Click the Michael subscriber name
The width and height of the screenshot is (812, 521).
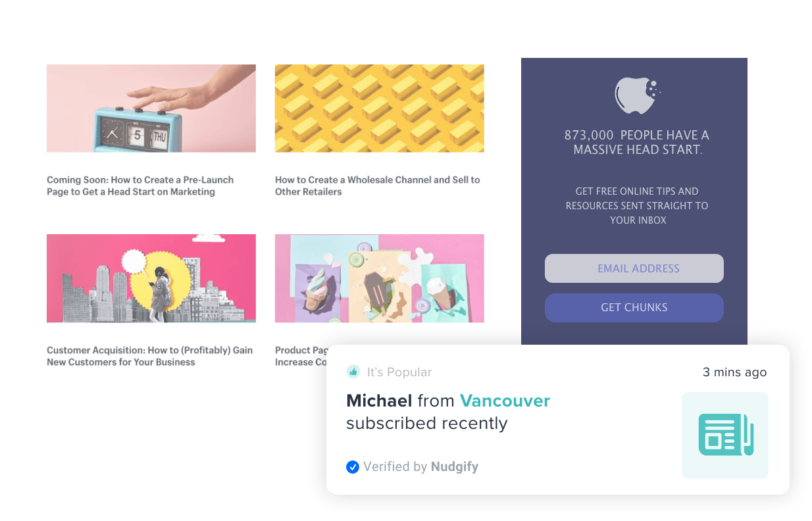point(379,401)
